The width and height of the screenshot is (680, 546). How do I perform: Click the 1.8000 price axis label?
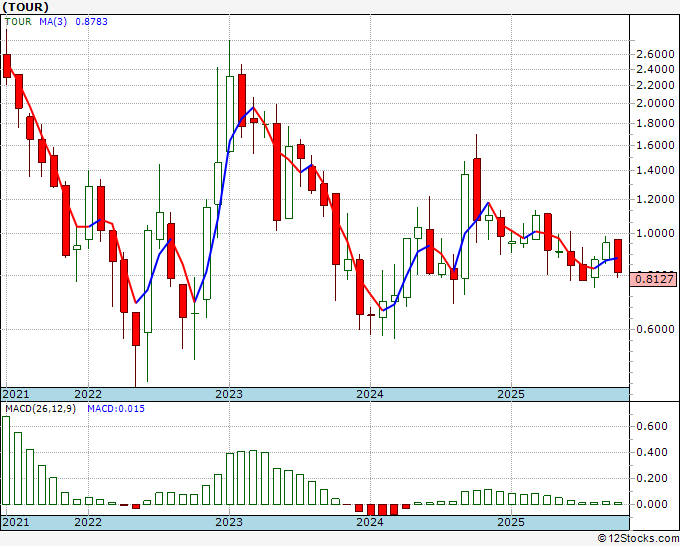pos(655,123)
